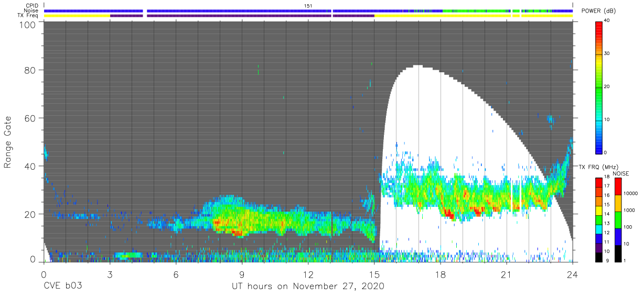This screenshot has height=297, width=644.
Task: Click the yellow segment of the TX FRQ legend
Action: click(x=598, y=210)
